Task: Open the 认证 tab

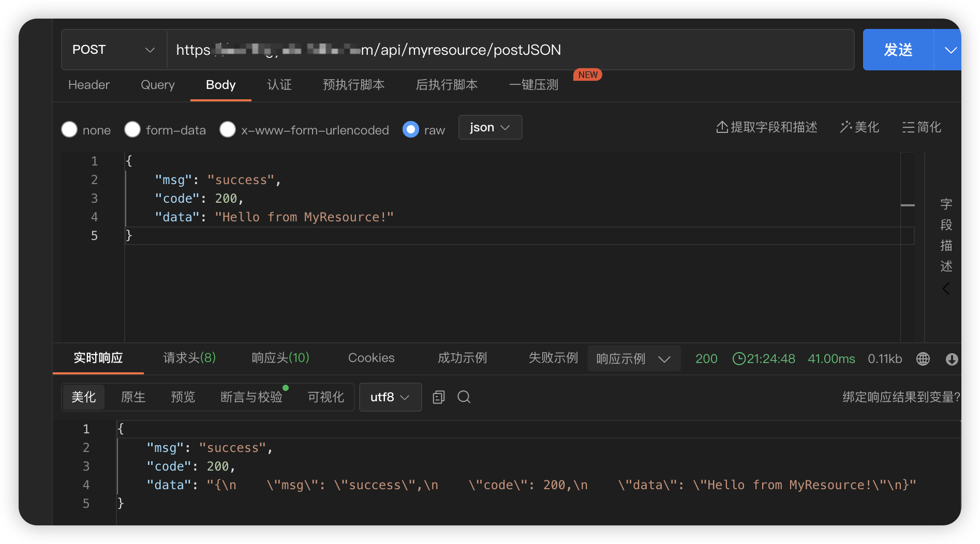Action: coord(279,85)
